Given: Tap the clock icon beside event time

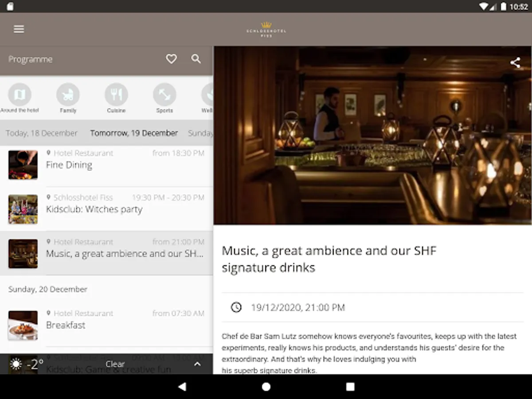Looking at the screenshot, I should coord(236,307).
